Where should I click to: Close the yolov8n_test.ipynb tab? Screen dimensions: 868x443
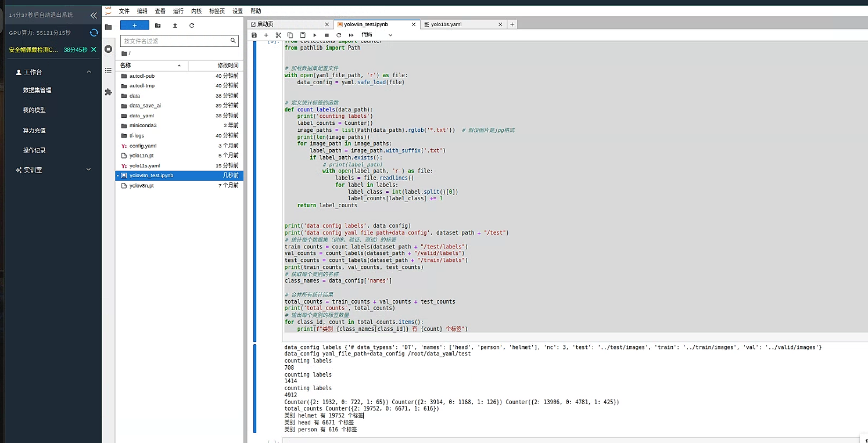[414, 24]
